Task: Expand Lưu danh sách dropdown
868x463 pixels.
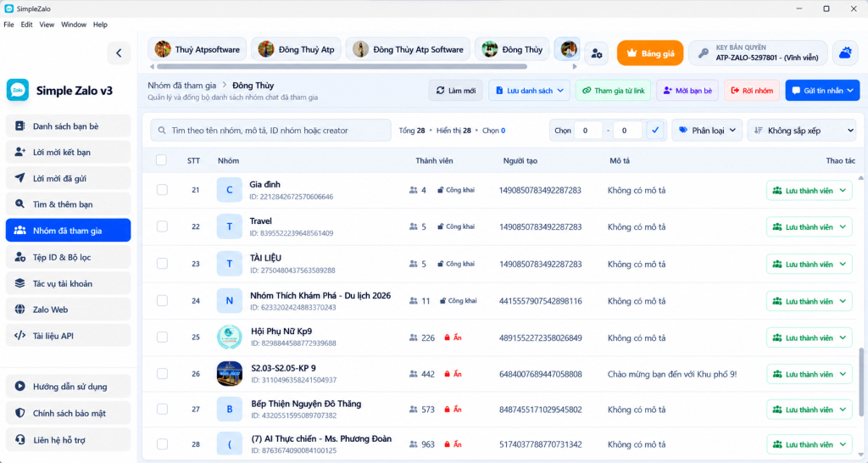Action: (529, 90)
